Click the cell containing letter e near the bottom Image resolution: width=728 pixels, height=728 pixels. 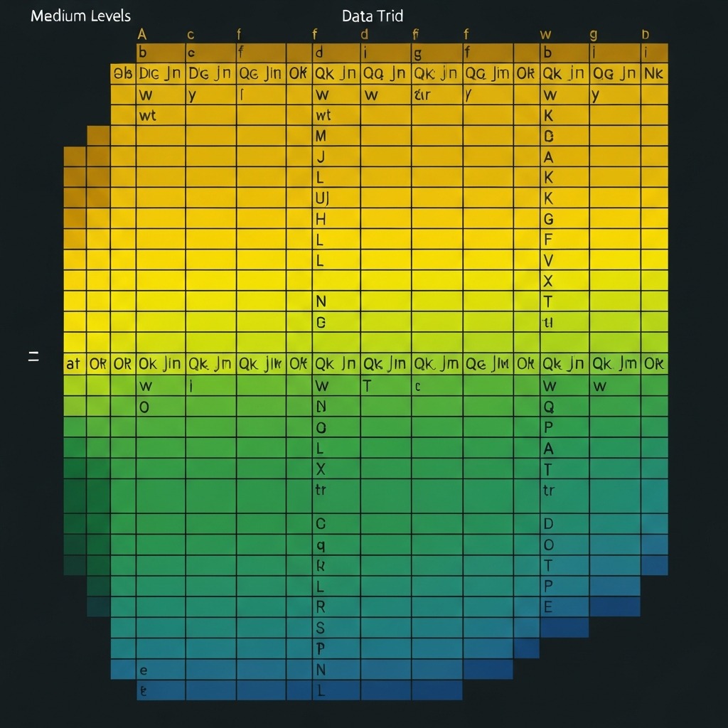click(146, 668)
